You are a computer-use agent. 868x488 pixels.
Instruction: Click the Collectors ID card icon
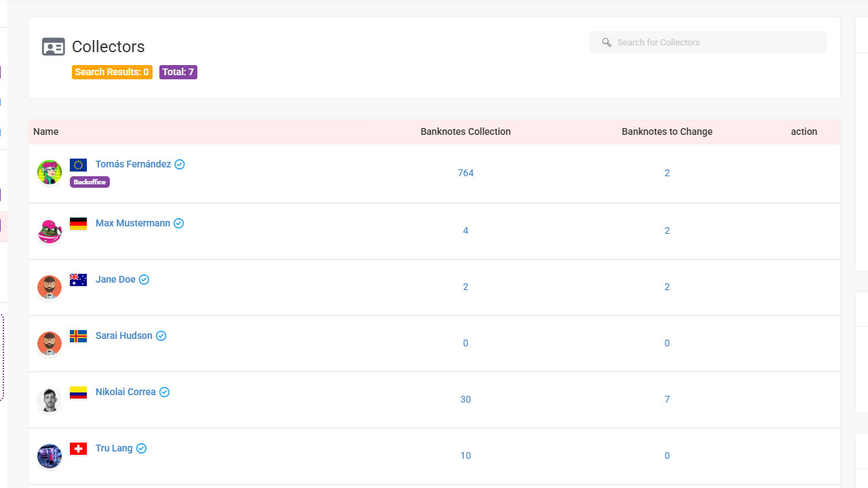pos(54,47)
